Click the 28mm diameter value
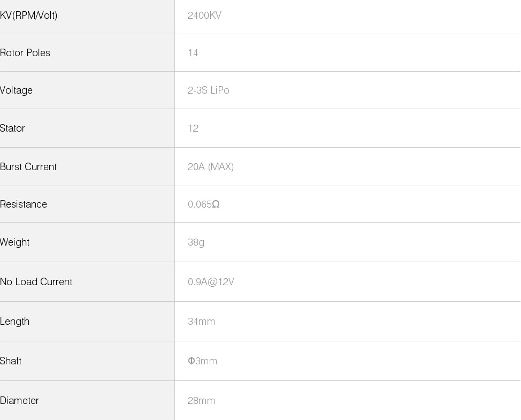 point(202,401)
